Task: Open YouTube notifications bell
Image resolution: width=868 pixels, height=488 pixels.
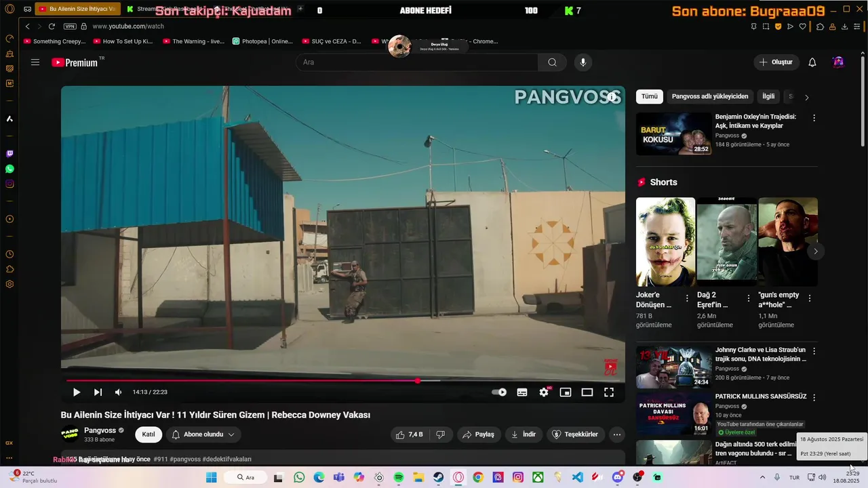Action: [x=812, y=62]
